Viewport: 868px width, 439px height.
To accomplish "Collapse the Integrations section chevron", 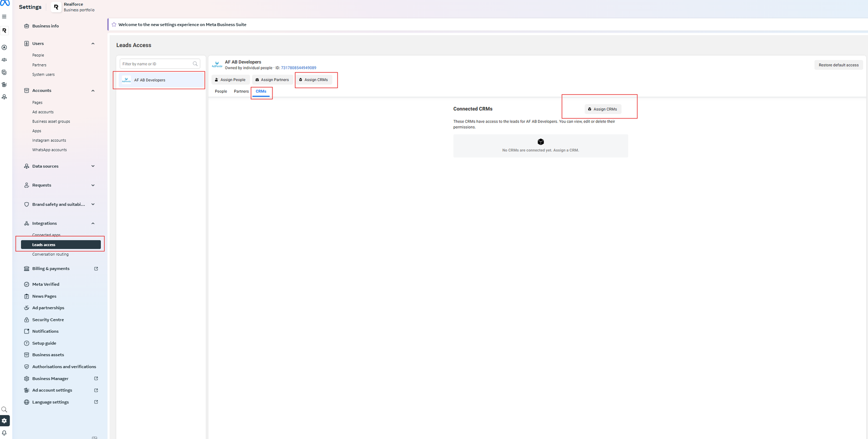I will 93,224.
